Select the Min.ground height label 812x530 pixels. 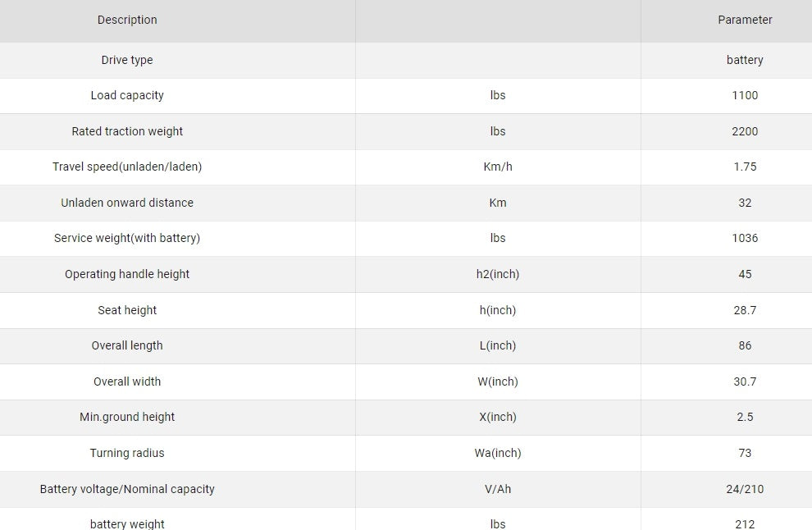pos(127,417)
